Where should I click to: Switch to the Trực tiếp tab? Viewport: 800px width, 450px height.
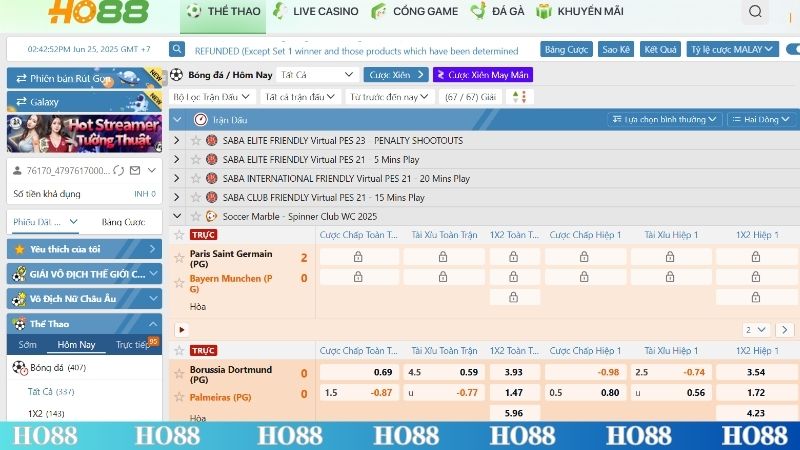coord(132,344)
